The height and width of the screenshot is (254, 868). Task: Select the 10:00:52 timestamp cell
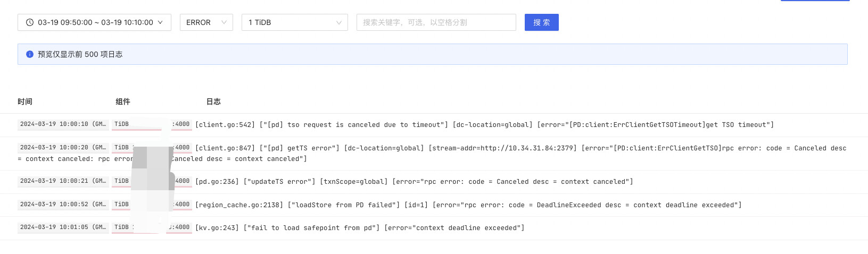pos(63,205)
